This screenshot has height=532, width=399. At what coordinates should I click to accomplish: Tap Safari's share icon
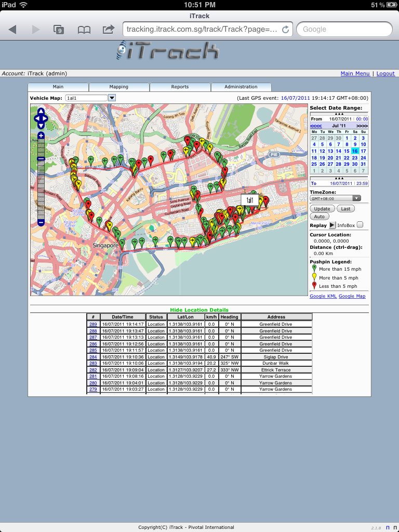109,29
